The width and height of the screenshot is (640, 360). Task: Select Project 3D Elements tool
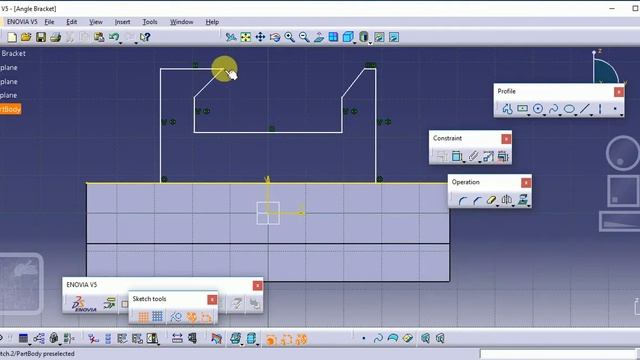click(522, 200)
